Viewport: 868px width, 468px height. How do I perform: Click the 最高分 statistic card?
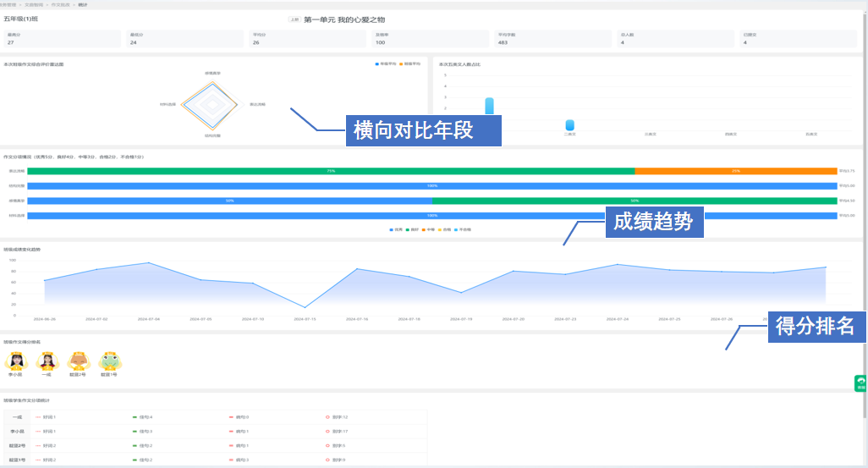tap(63, 39)
